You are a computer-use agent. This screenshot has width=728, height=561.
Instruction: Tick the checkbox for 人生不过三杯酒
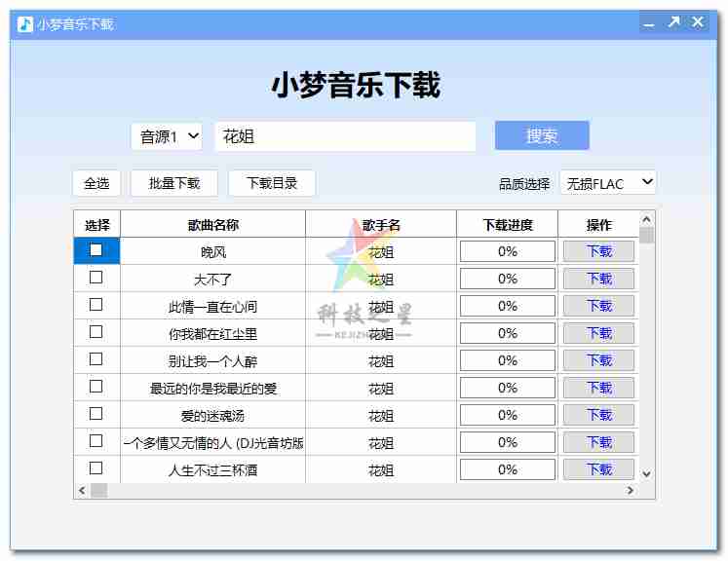click(96, 468)
